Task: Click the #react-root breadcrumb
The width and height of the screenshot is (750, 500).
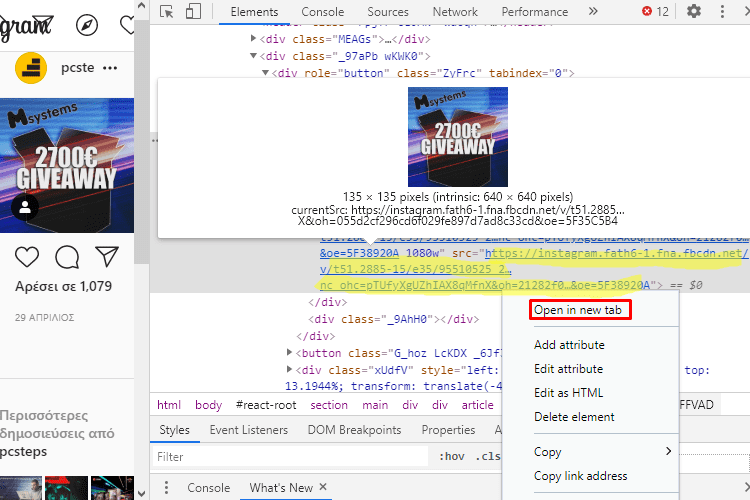Action: click(266, 405)
